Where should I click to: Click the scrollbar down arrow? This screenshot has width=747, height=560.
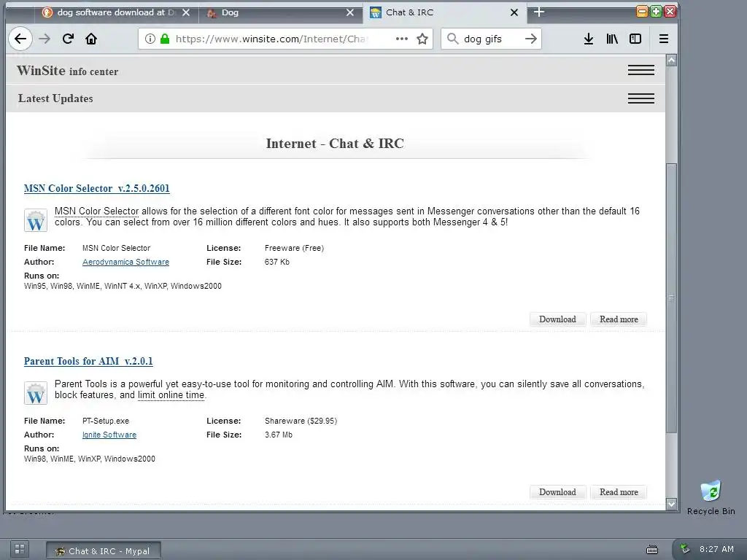pyautogui.click(x=671, y=503)
